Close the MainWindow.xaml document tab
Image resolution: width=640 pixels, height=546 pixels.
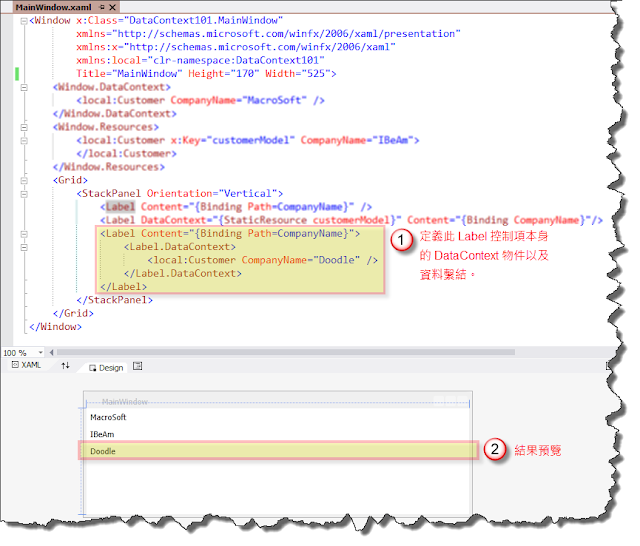pyautogui.click(x=113, y=7)
